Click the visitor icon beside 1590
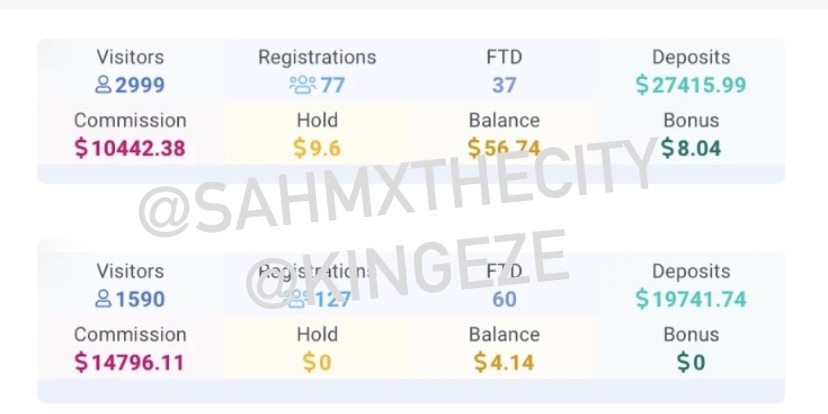Viewport: 828px width, 414px height. point(103,299)
